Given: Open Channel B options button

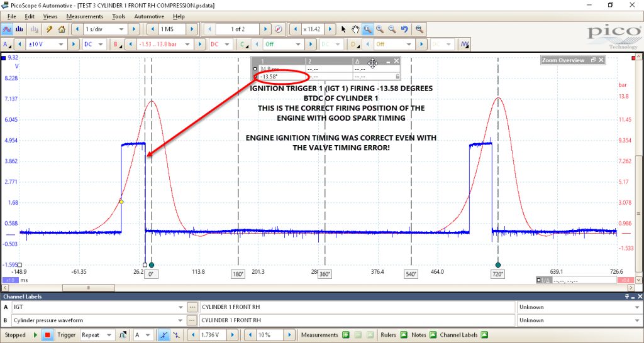Looking at the screenshot, I should pos(118,44).
